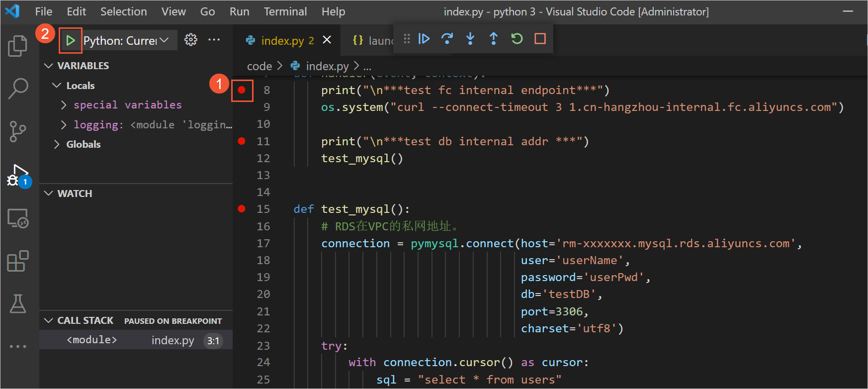Open the Run menu
Screen dimensions: 868x389
[x=239, y=11]
